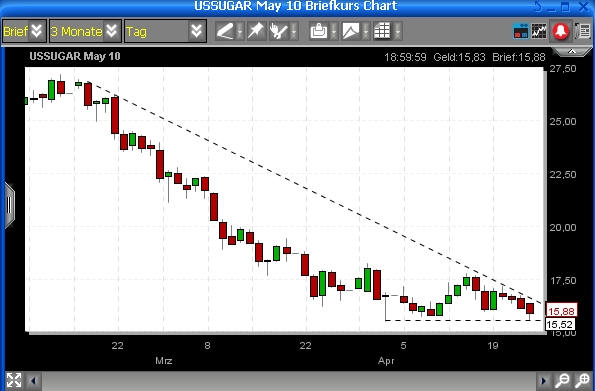Image resolution: width=595 pixels, height=391 pixels.
Task: Collapse the chart header using up chevron
Action: 572,52
